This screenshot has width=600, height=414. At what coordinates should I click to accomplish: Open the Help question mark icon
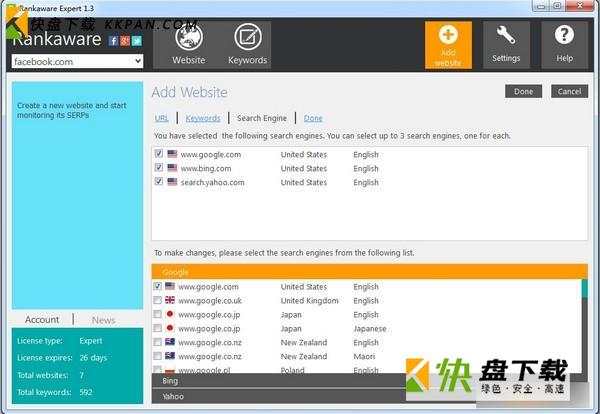[x=564, y=35]
